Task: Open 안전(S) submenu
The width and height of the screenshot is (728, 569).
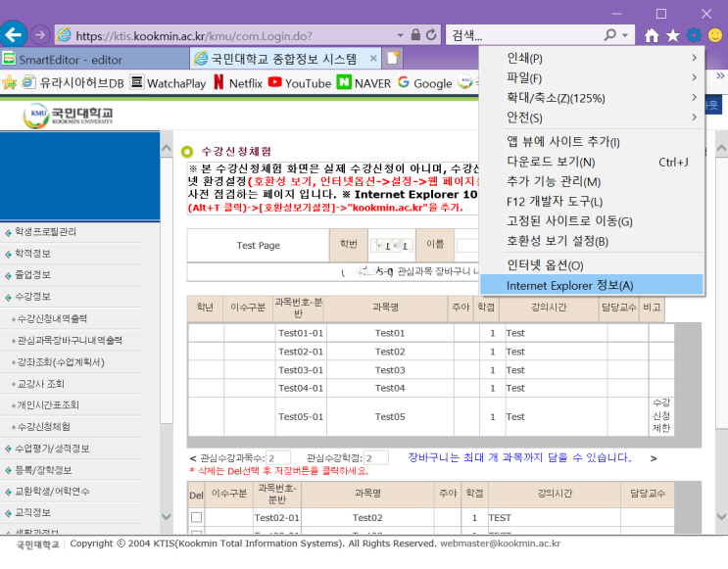Action: coord(592,118)
